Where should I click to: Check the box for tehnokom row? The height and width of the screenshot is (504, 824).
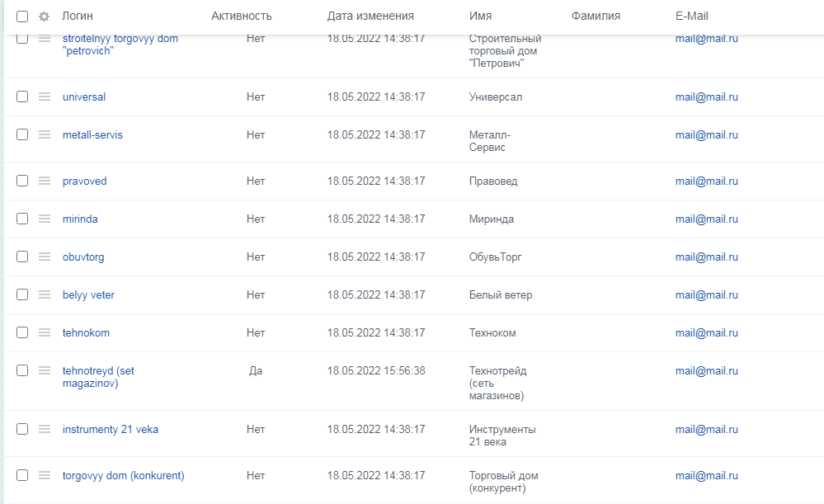point(22,332)
